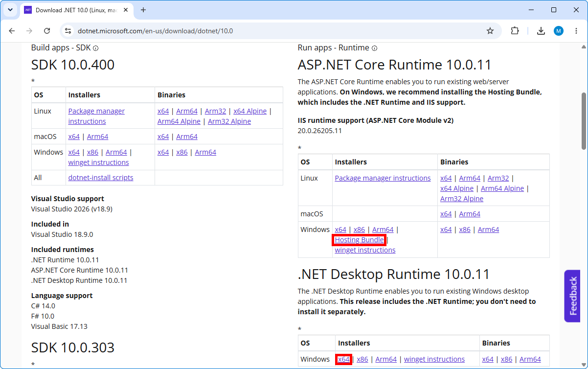
Task: Download ASP.NET Core Linux x64 Alpine binary
Action: coord(457,188)
